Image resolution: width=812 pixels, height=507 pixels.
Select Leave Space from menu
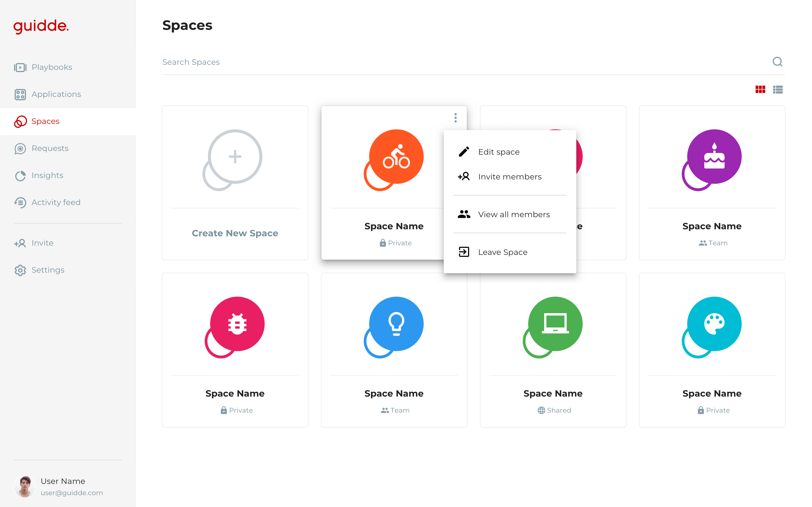[502, 252]
